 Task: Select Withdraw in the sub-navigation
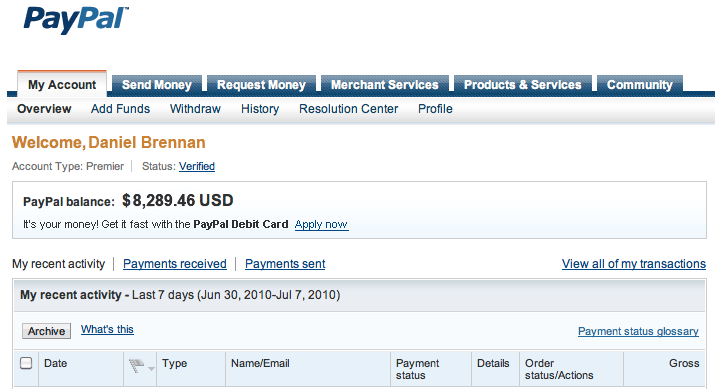tap(195, 109)
